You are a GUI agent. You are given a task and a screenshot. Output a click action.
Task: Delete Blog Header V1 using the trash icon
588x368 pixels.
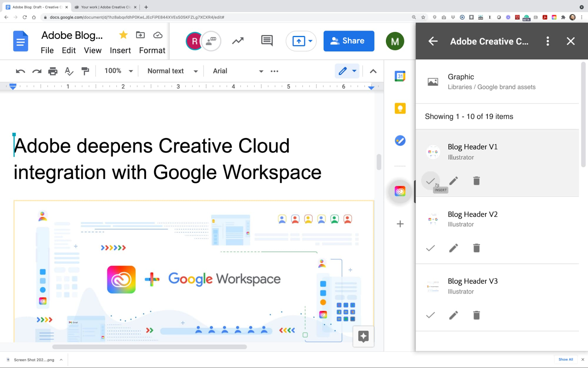(x=476, y=181)
